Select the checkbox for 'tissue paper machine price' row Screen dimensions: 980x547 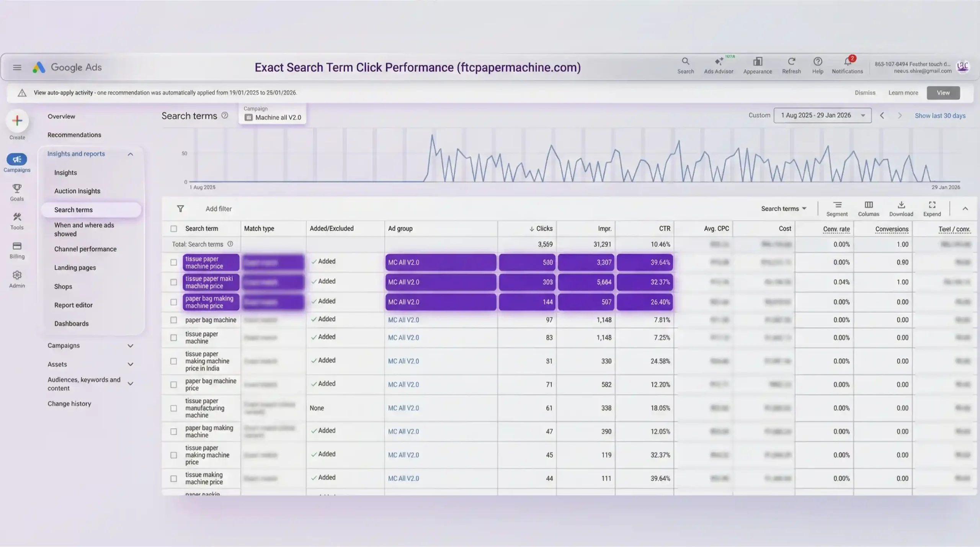pos(173,262)
